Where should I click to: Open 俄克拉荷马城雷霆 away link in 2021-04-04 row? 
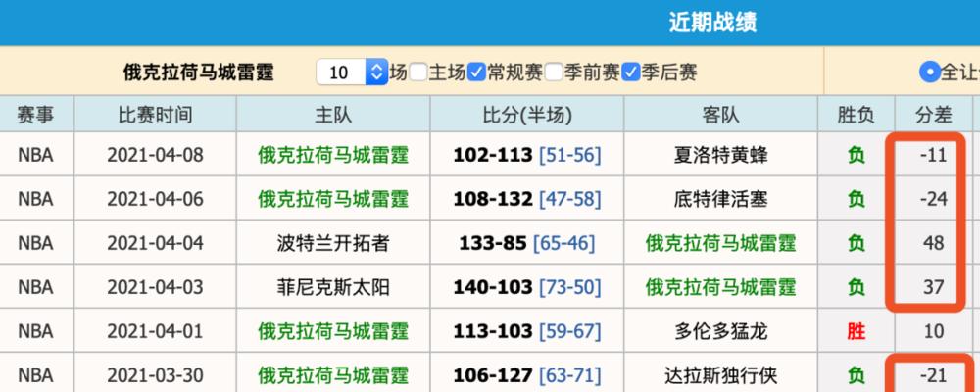pyautogui.click(x=720, y=243)
